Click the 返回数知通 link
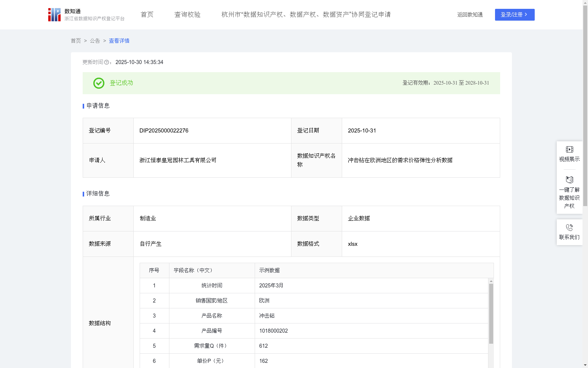 pyautogui.click(x=470, y=15)
